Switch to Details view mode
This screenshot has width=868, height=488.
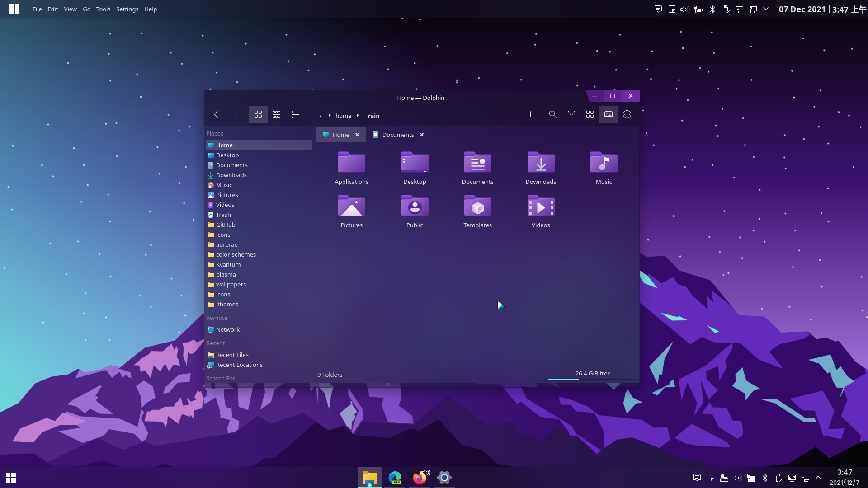[x=295, y=115]
